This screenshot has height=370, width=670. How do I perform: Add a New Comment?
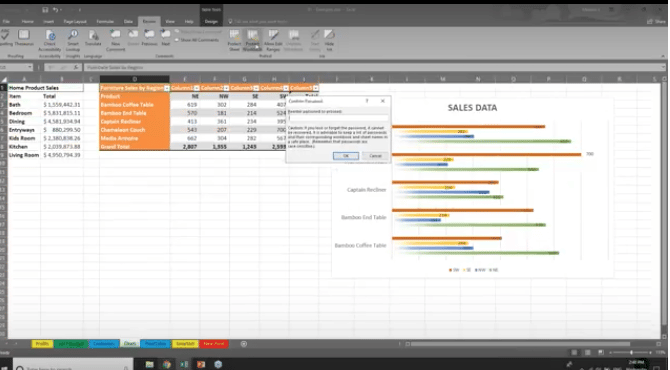115,40
